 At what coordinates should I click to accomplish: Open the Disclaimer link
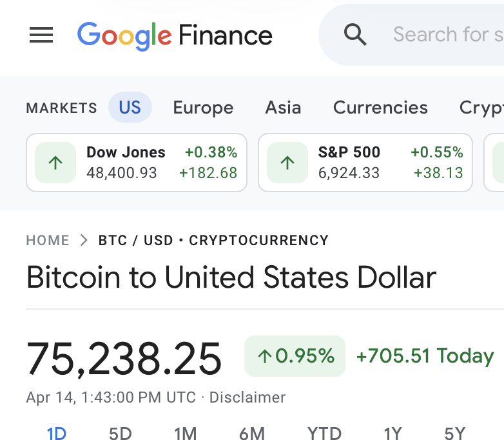point(247,397)
